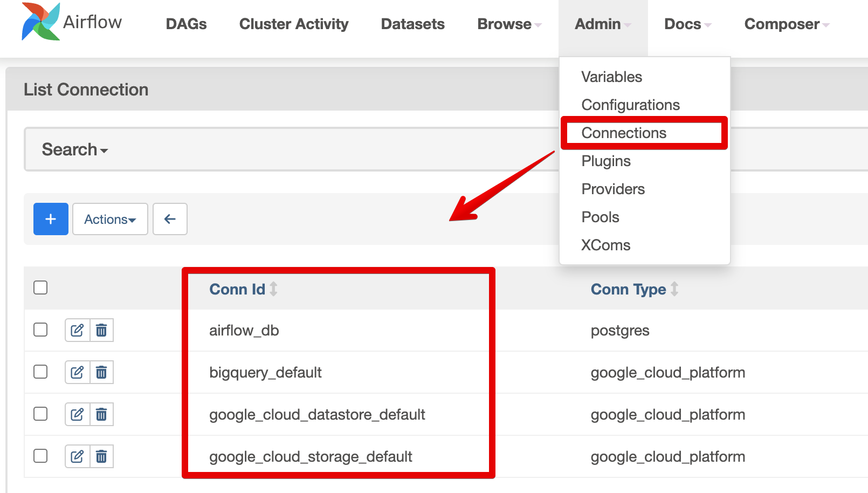Viewport: 868px width, 493px height.
Task: Sort by Conn Type column arrows
Action: point(674,289)
